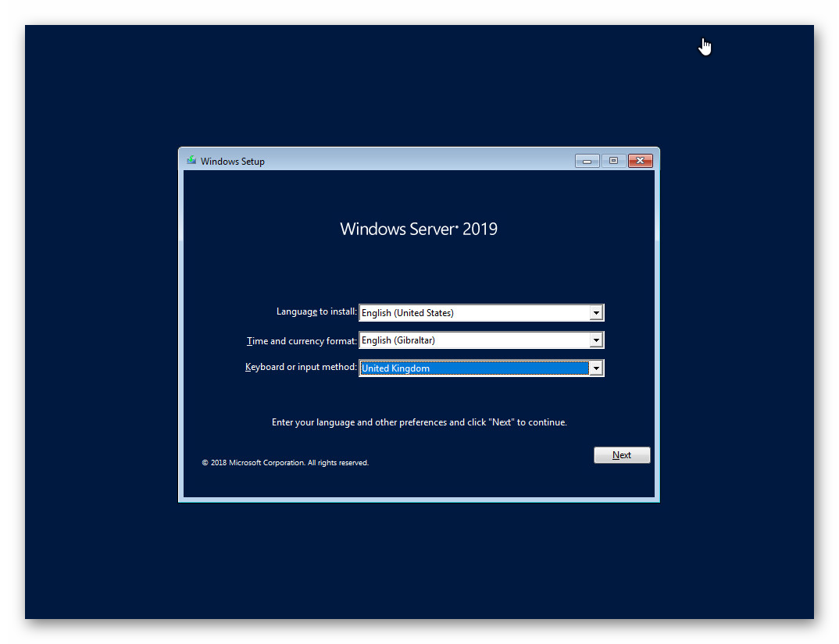Click the Keyboard or input method label
Viewport: 839px width, 644px height.
tap(301, 367)
